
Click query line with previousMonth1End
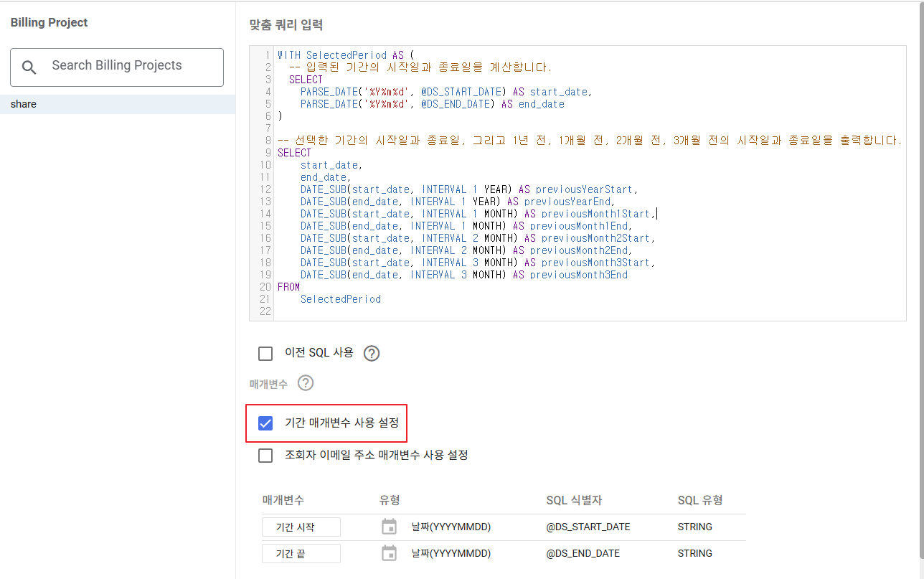(x=466, y=226)
